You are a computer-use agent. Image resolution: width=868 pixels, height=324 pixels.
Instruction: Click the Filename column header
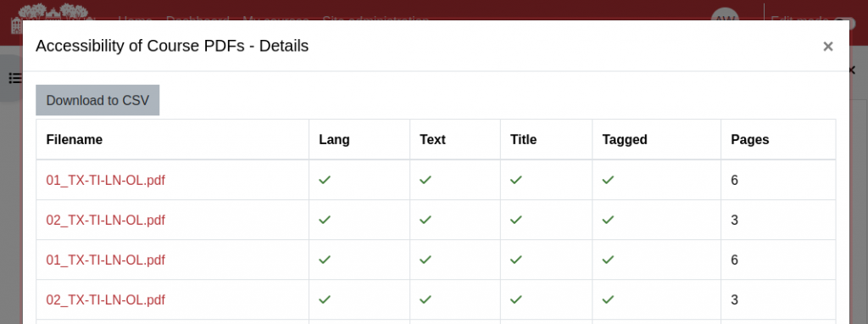tap(75, 140)
